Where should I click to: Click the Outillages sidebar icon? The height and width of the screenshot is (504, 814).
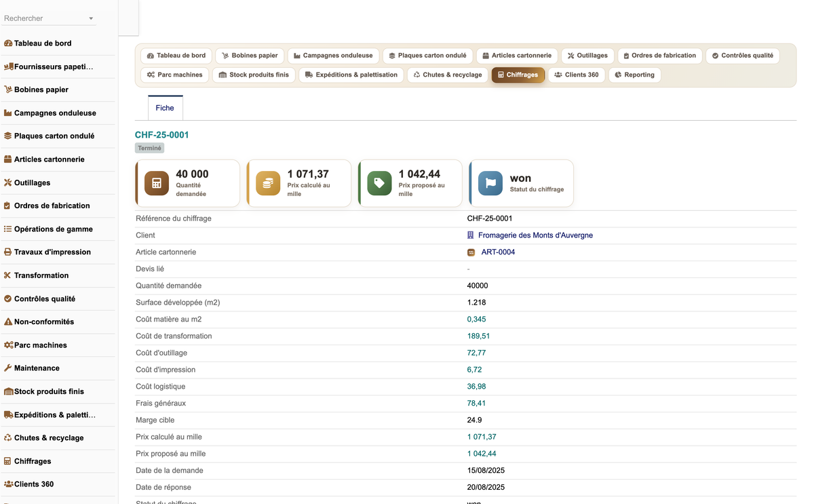point(8,182)
